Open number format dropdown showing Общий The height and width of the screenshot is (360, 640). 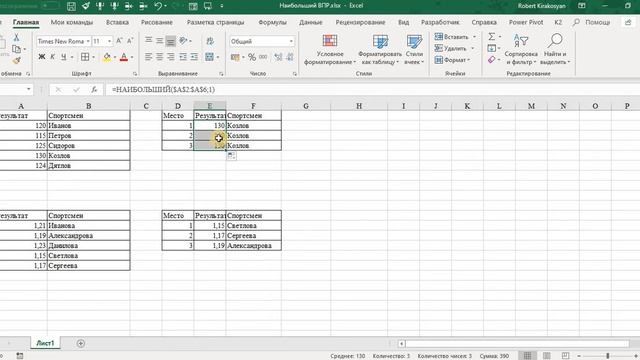click(x=291, y=41)
